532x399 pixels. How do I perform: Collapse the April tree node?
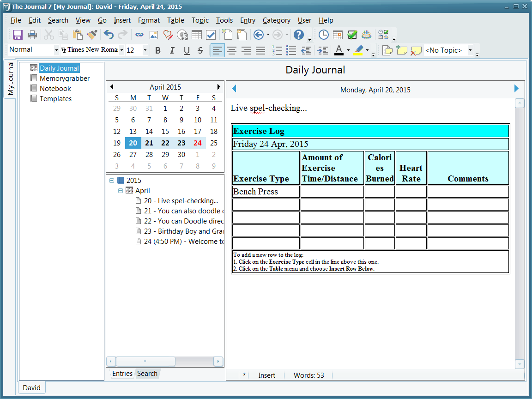click(x=121, y=191)
